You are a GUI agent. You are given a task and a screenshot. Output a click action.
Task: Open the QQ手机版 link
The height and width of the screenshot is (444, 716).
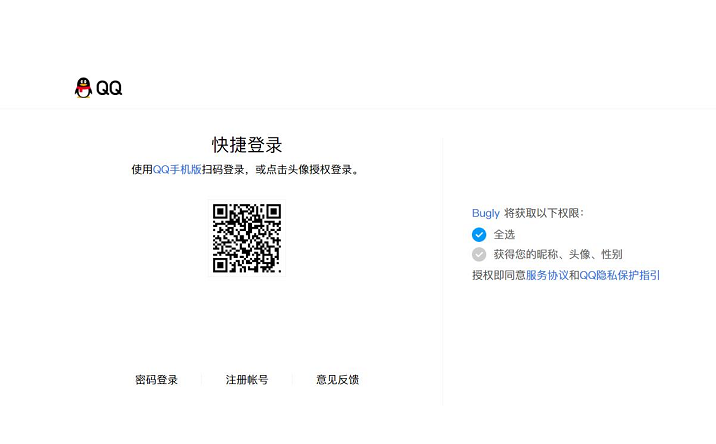coord(177,169)
